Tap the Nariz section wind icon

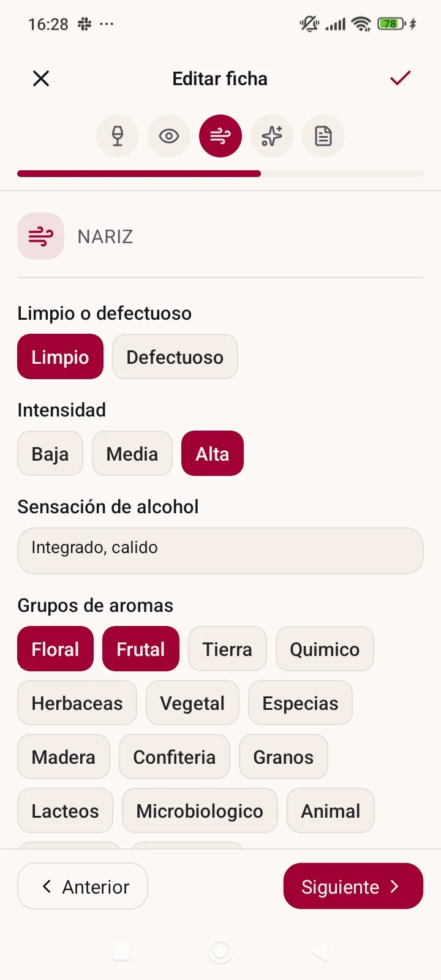point(41,236)
